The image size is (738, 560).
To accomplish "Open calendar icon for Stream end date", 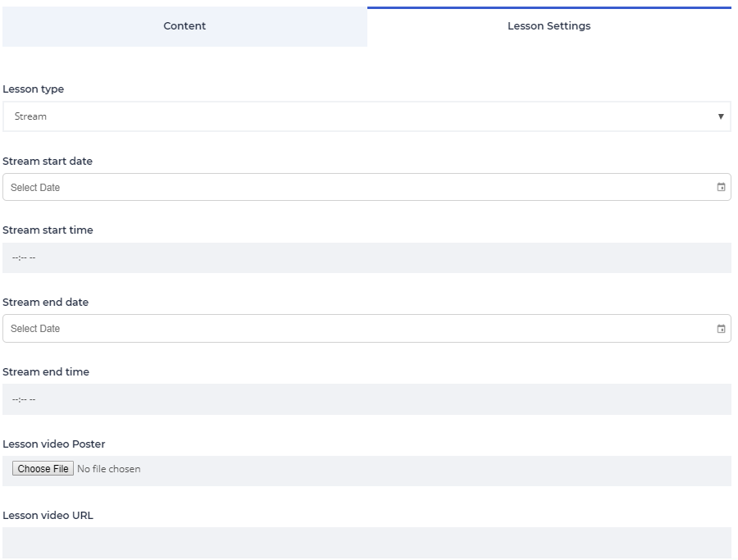I will [721, 329].
